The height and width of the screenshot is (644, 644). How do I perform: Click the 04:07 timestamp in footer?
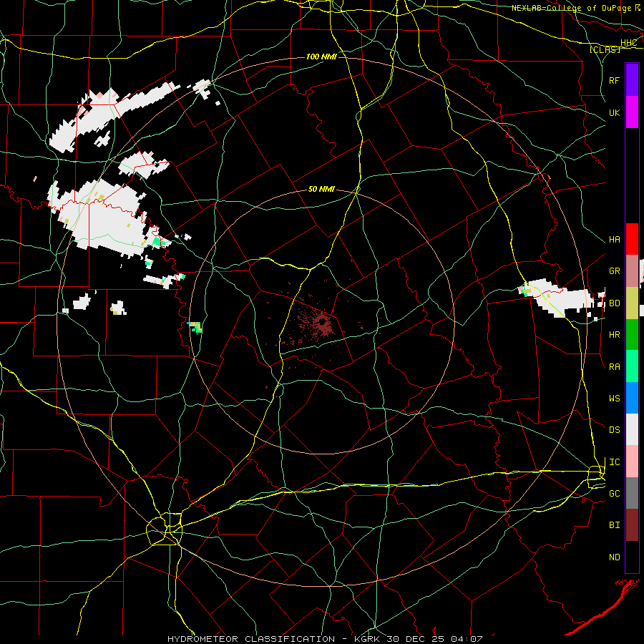tap(467, 639)
